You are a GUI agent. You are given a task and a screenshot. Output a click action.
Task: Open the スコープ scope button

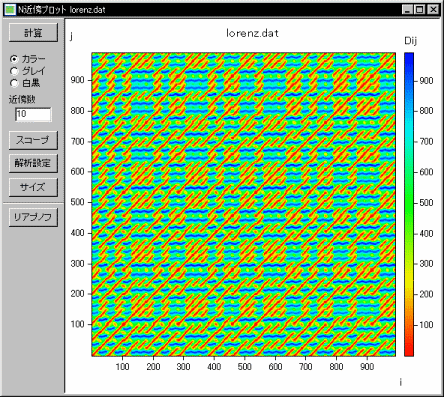tap(33, 140)
